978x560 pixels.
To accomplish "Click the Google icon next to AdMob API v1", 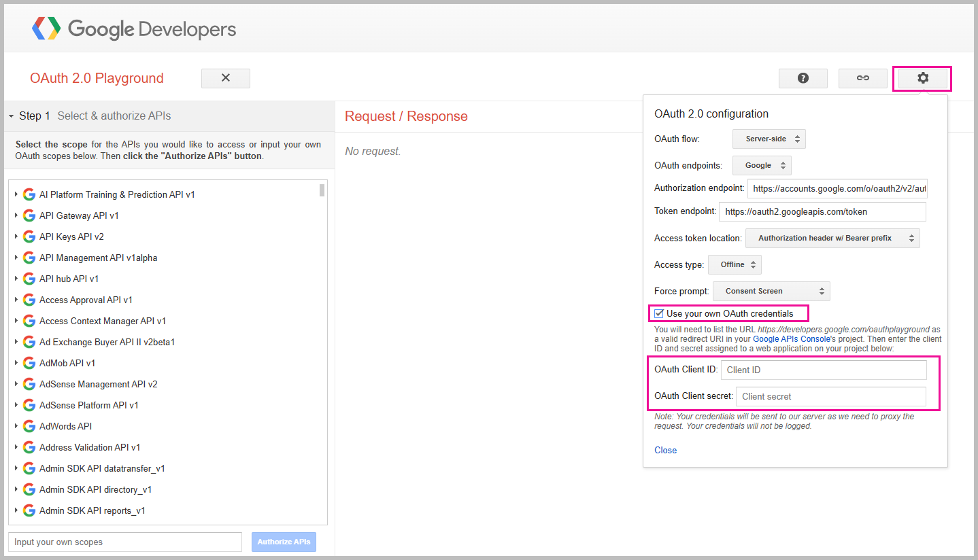I will click(x=29, y=363).
